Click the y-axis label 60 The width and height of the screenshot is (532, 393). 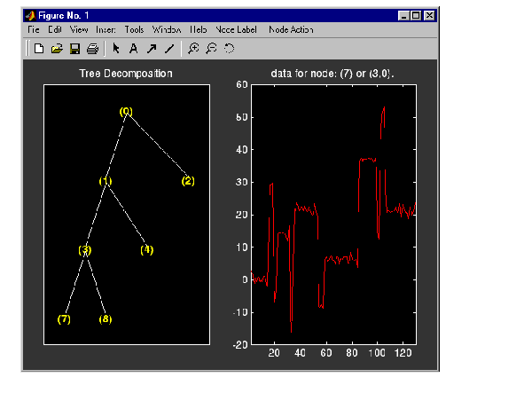click(242, 84)
